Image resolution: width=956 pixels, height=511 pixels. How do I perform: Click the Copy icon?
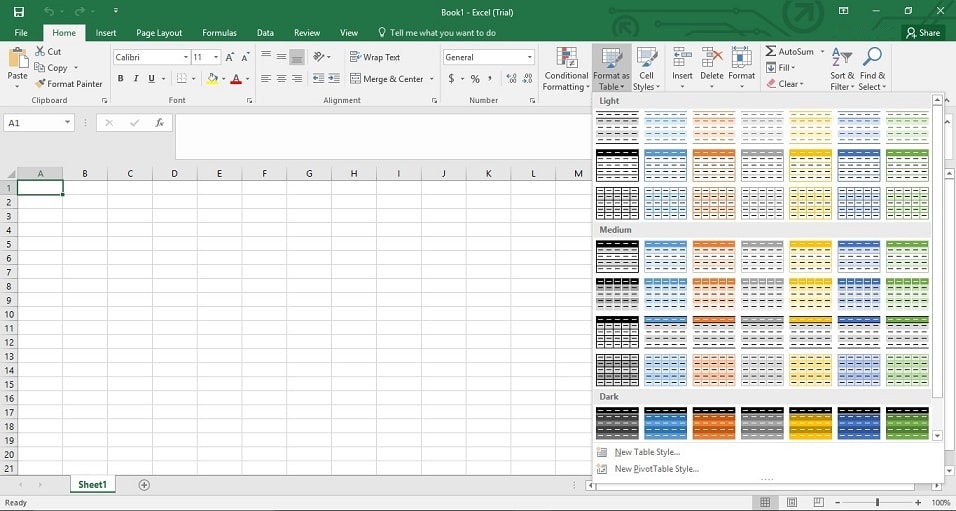click(x=40, y=67)
